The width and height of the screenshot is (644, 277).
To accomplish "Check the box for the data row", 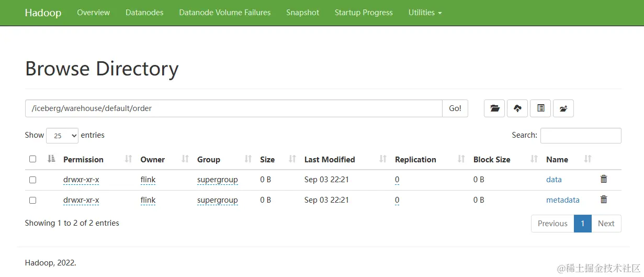I will [32, 180].
